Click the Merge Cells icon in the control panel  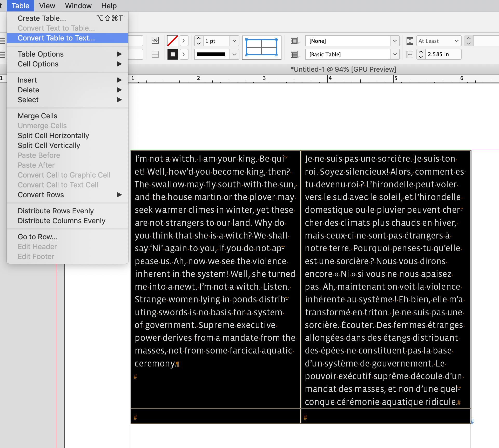[x=155, y=40]
